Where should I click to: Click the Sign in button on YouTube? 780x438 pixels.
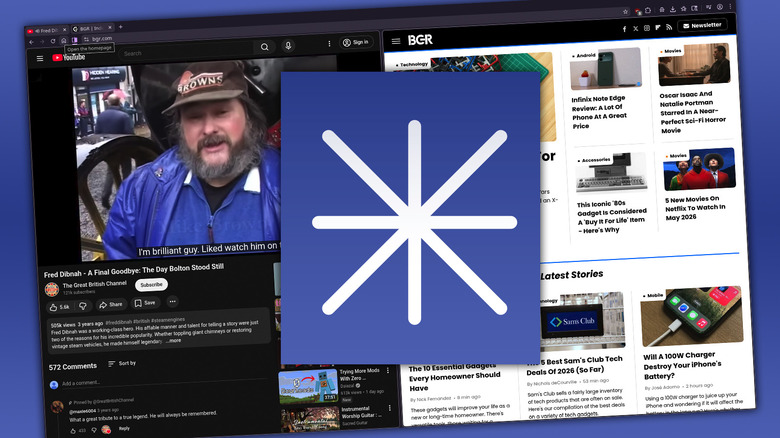[x=356, y=42]
